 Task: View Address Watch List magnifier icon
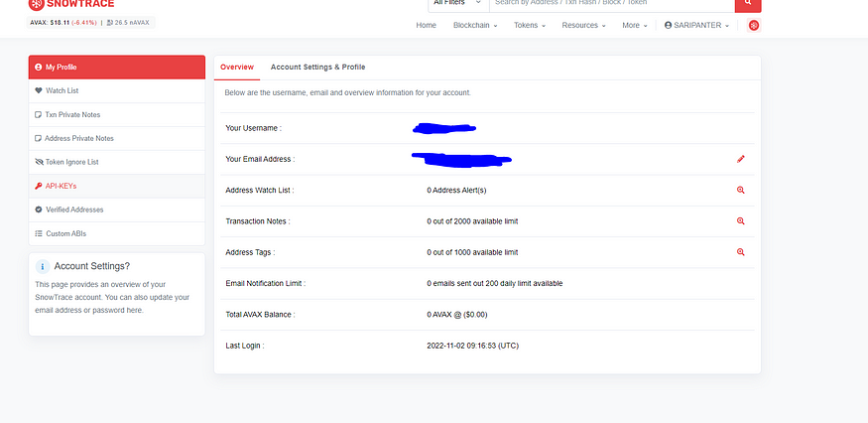741,191
